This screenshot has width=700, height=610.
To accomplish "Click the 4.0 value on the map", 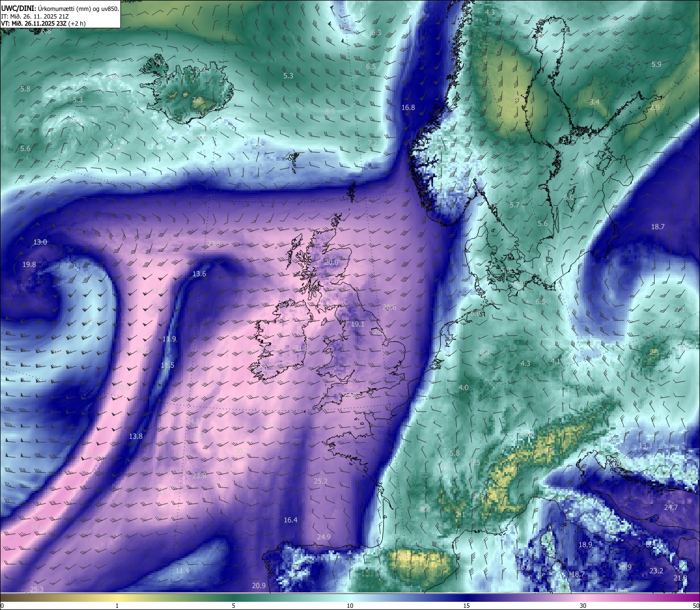I will coord(463,387).
